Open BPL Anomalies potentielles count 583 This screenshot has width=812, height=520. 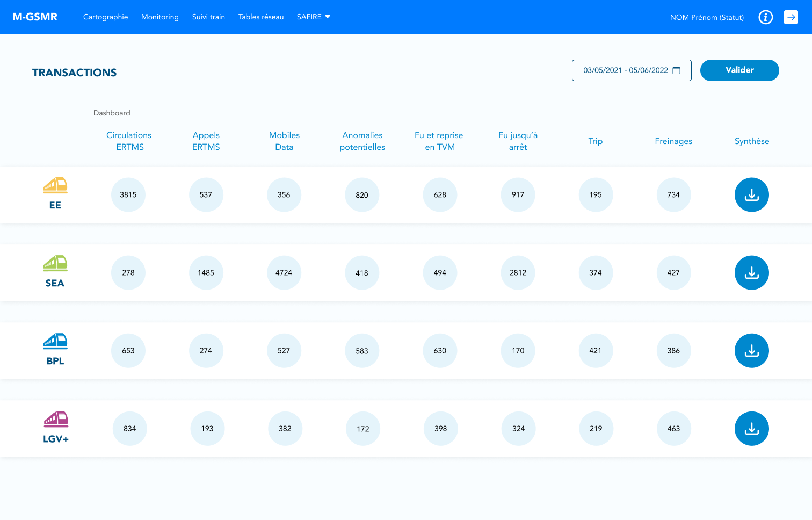pos(362,351)
